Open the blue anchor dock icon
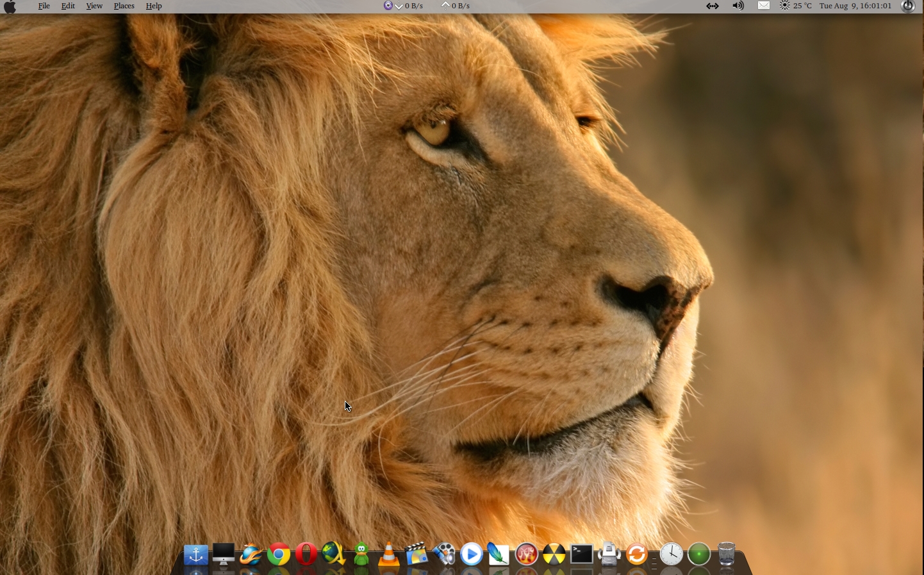The height and width of the screenshot is (575, 924). point(195,554)
